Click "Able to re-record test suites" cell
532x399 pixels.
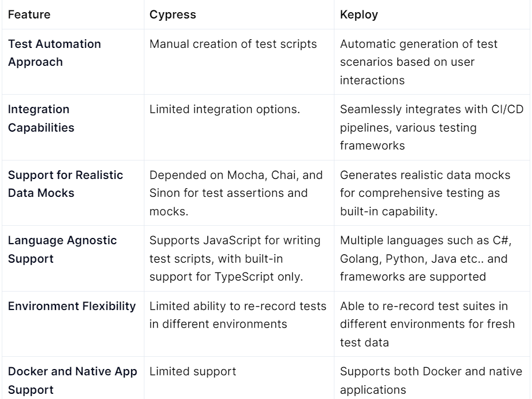[x=423, y=324]
